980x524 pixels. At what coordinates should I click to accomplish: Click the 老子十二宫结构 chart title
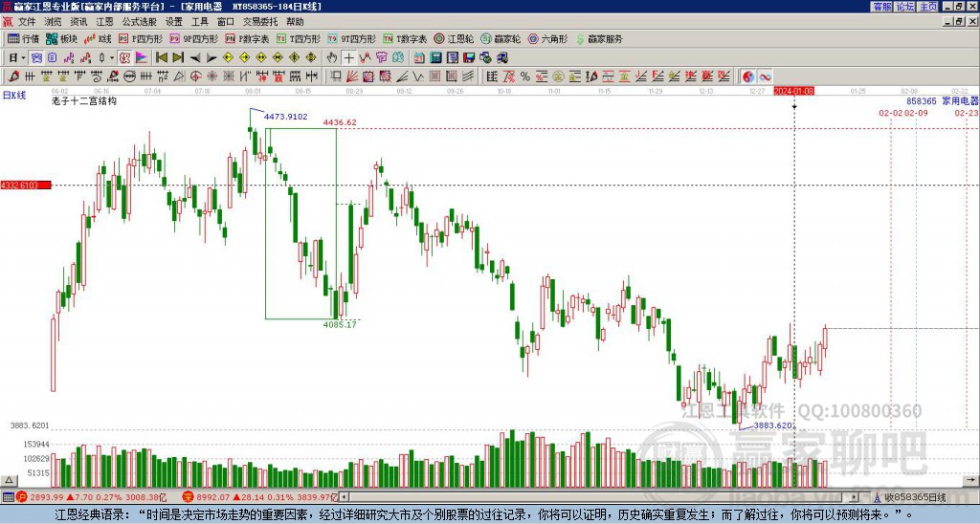pos(84,100)
